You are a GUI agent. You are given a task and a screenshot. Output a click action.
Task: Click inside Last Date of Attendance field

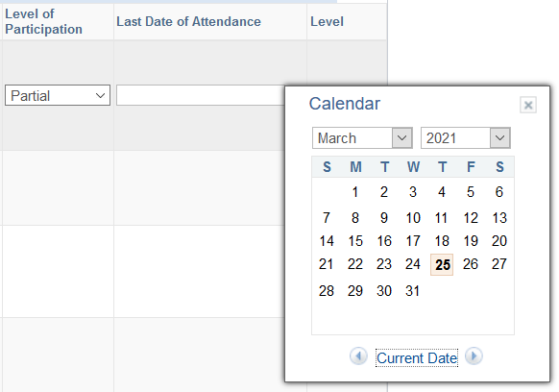pos(201,95)
